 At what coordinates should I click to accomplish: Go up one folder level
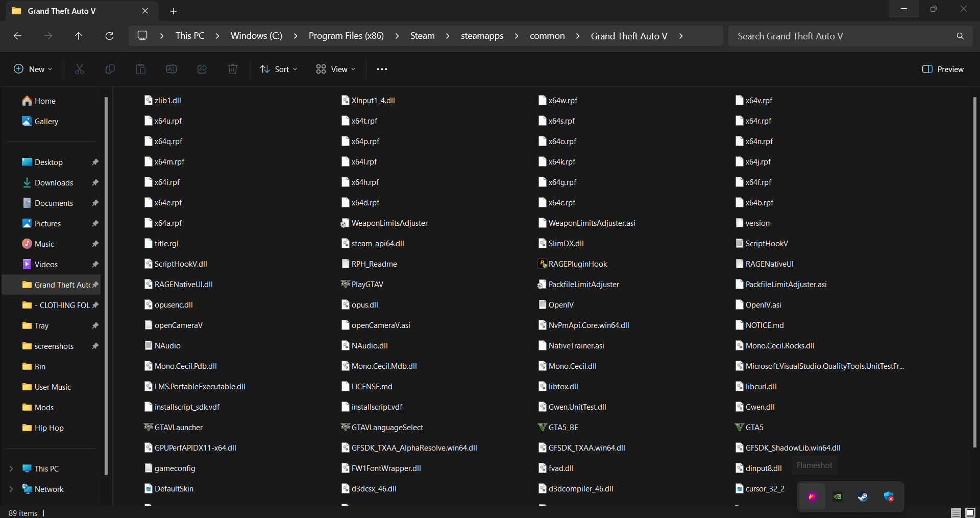79,36
